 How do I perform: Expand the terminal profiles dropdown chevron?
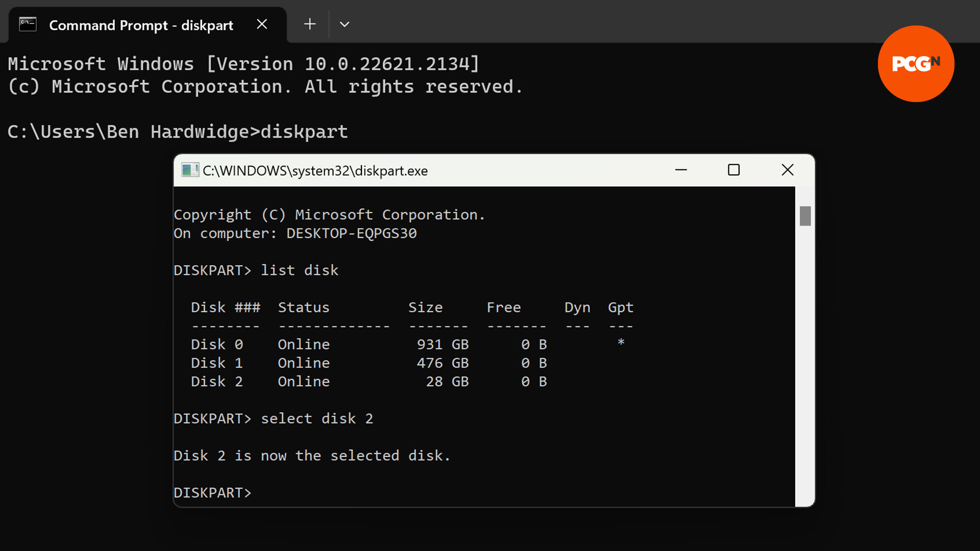pos(345,24)
